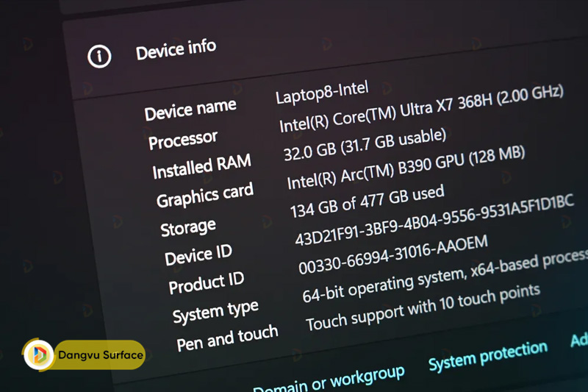This screenshot has height=392, width=588.
Task: Select the Product ID 00330-66994-31016-AAOEM
Action: pyautogui.click(x=393, y=254)
